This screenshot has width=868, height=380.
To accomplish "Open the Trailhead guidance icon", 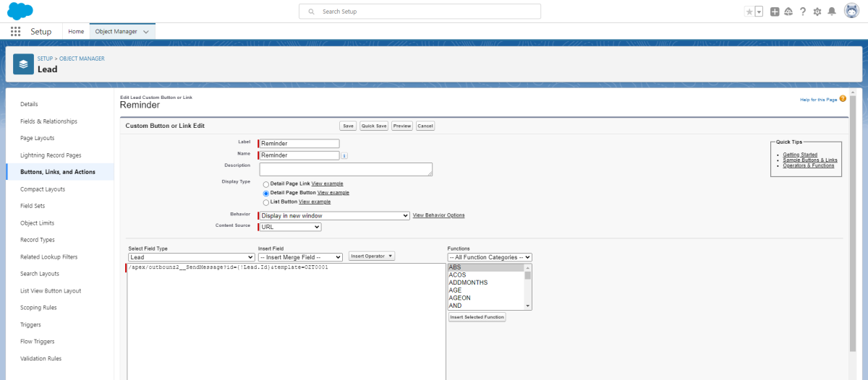I will [x=788, y=12].
